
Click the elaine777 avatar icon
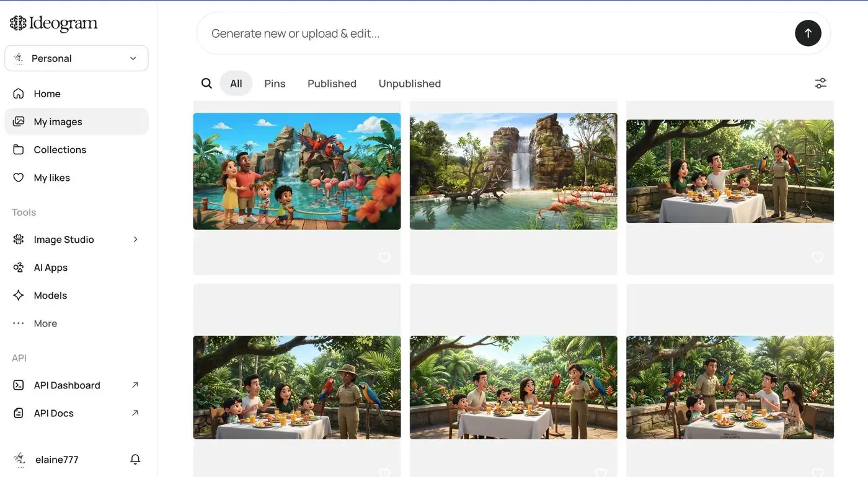click(19, 459)
